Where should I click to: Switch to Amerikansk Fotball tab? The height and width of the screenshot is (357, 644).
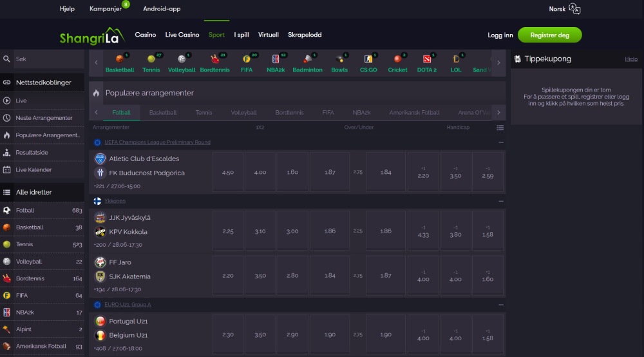point(414,112)
